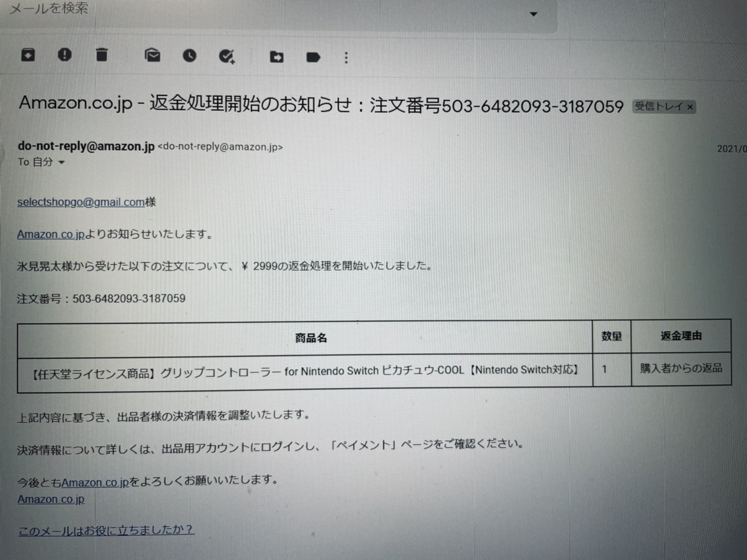This screenshot has height=560, width=747.
Task: Click the sender address in angle brackets
Action: click(220, 147)
